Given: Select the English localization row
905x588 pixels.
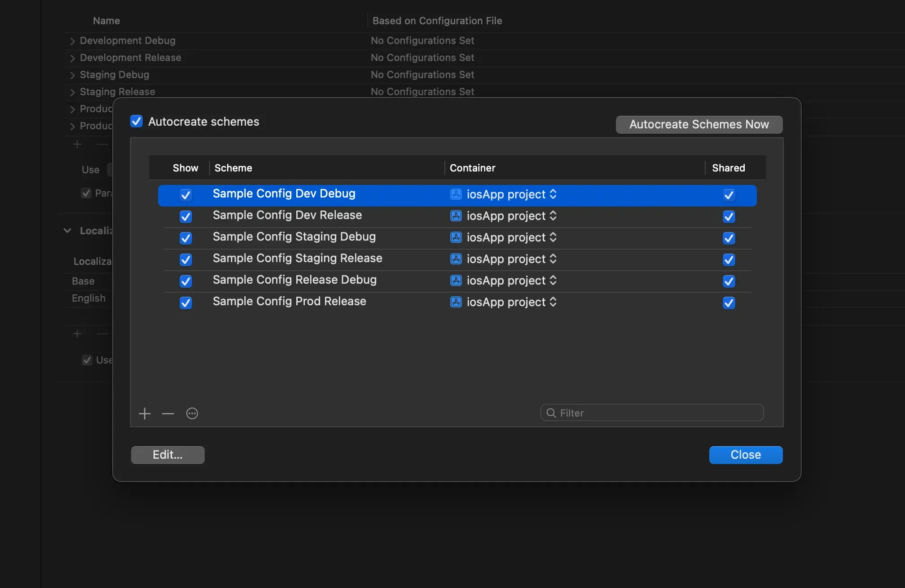Looking at the screenshot, I should pos(88,298).
